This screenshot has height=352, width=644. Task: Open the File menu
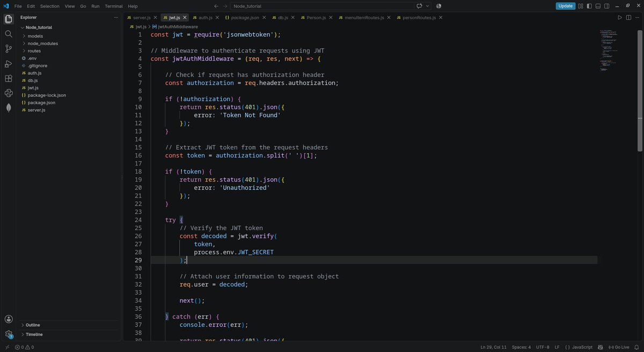[x=18, y=6]
